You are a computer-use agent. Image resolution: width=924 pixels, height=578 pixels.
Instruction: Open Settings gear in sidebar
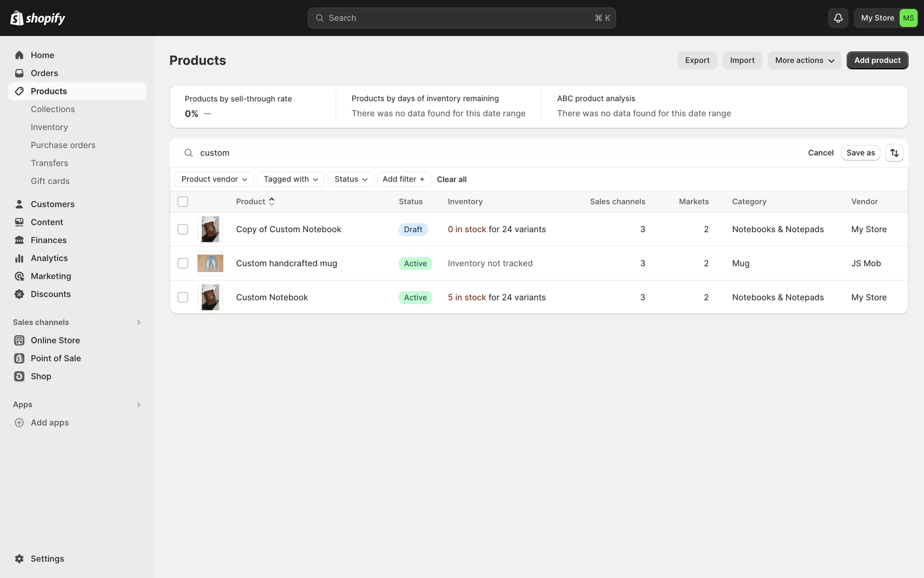tap(19, 559)
